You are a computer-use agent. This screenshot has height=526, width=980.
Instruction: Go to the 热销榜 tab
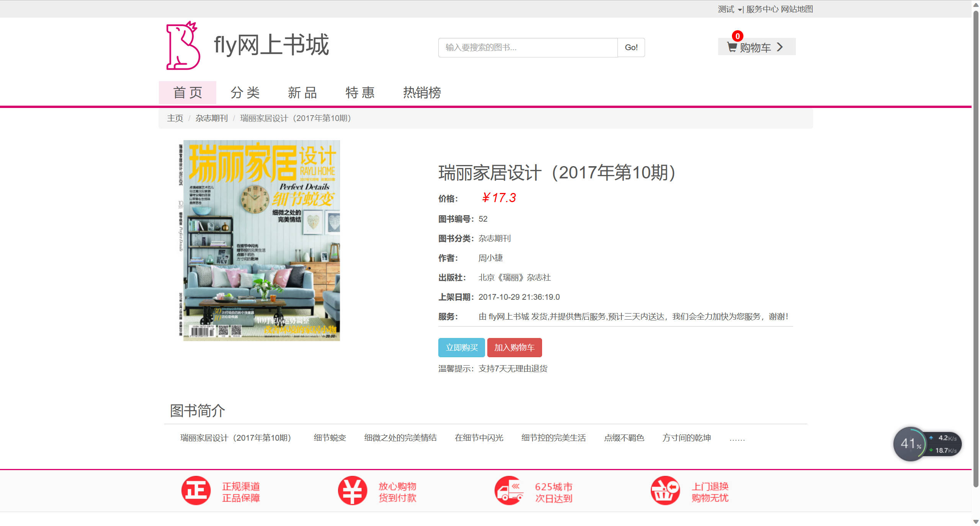pyautogui.click(x=422, y=93)
